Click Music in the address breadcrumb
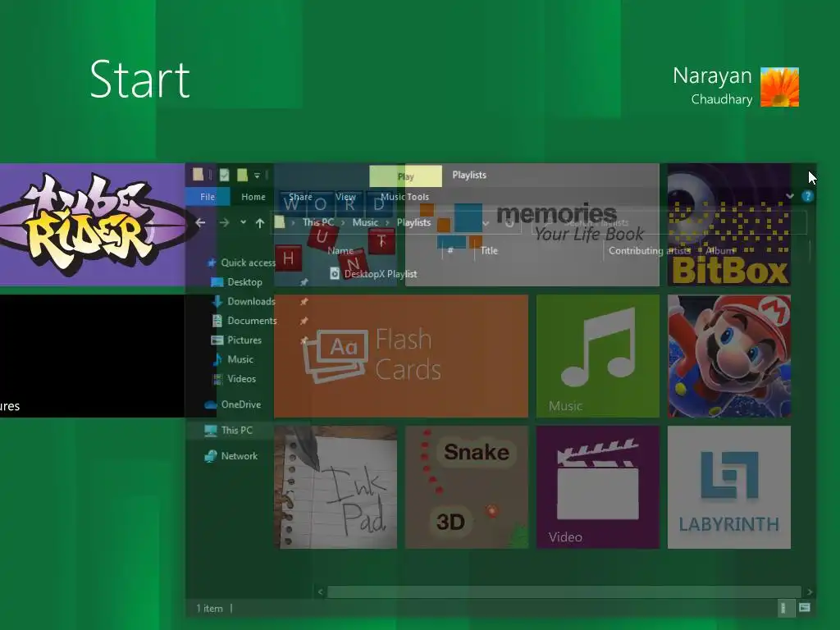Image resolution: width=840 pixels, height=630 pixels. (365, 222)
